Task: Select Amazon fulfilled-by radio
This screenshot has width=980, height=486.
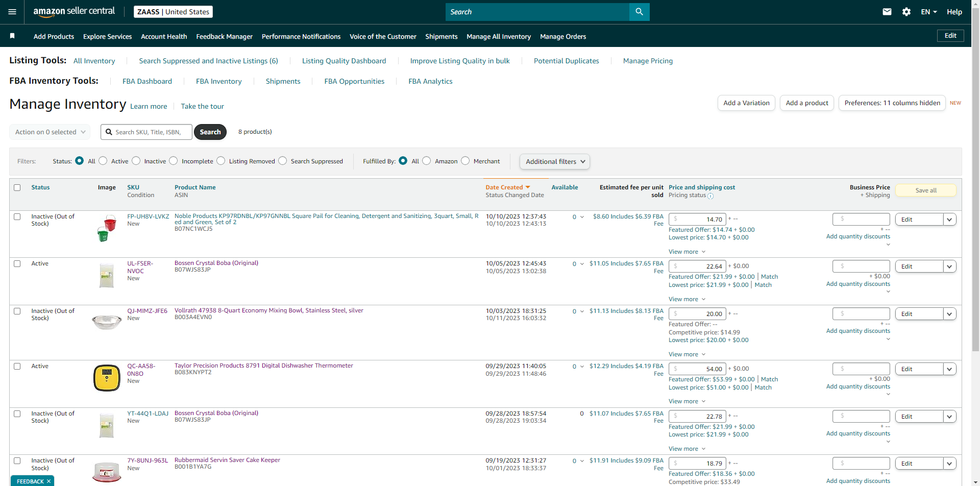Action: tap(427, 161)
